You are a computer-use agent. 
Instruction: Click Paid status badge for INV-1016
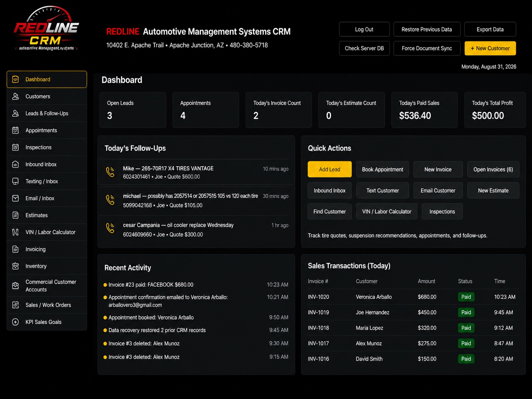tap(466, 359)
